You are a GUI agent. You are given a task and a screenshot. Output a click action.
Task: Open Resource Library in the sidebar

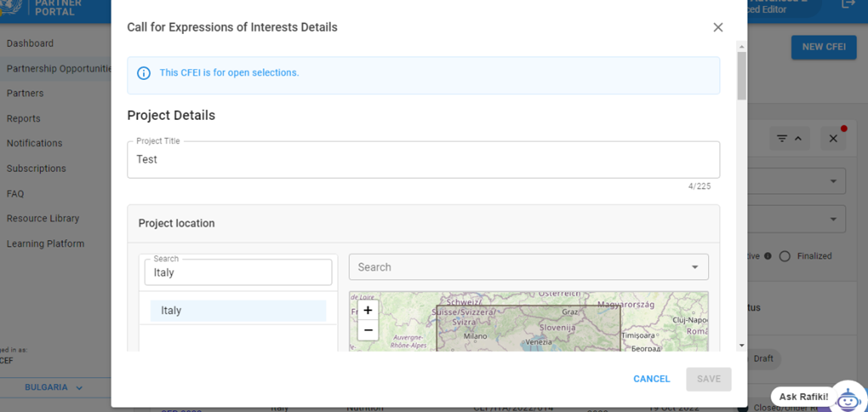click(43, 218)
